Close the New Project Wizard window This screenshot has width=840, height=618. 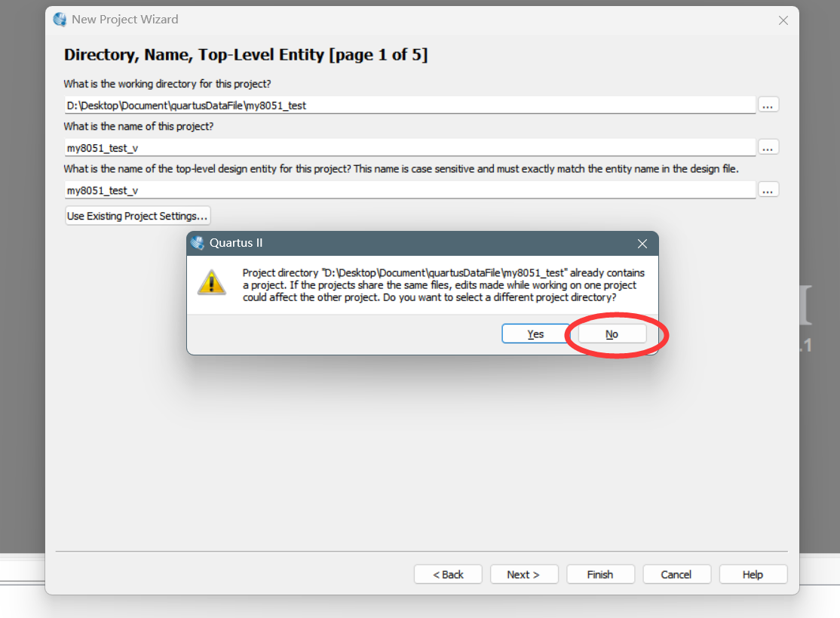point(783,20)
